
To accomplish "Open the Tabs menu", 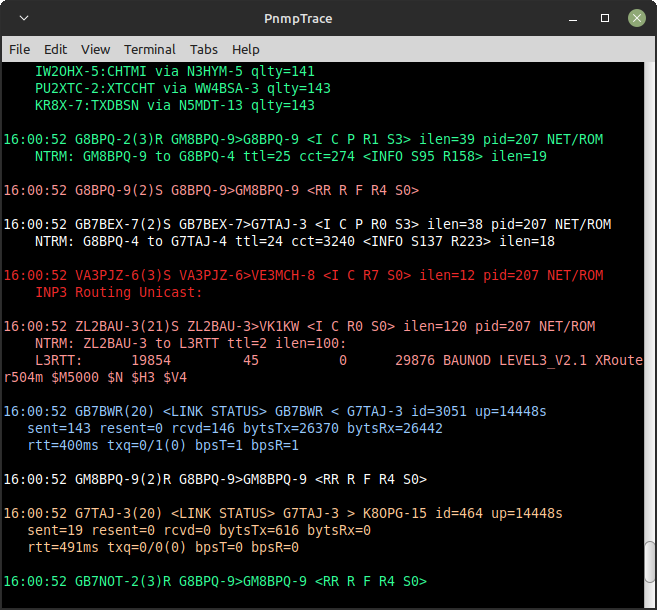I will click(204, 49).
